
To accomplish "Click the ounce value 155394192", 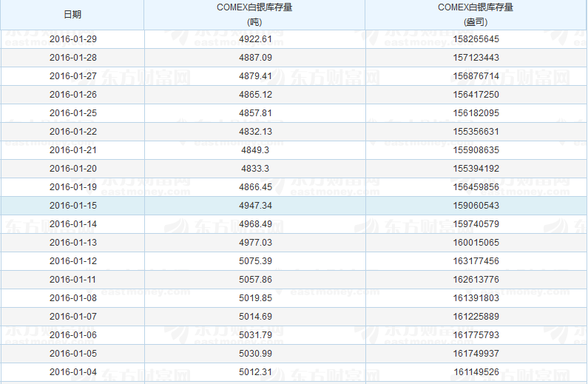I will point(476,169).
